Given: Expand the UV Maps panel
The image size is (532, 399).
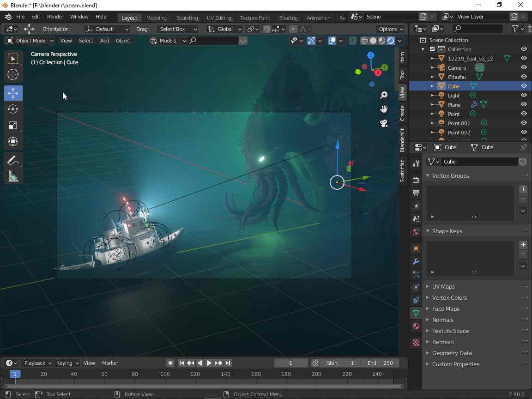Looking at the screenshot, I should 443,286.
